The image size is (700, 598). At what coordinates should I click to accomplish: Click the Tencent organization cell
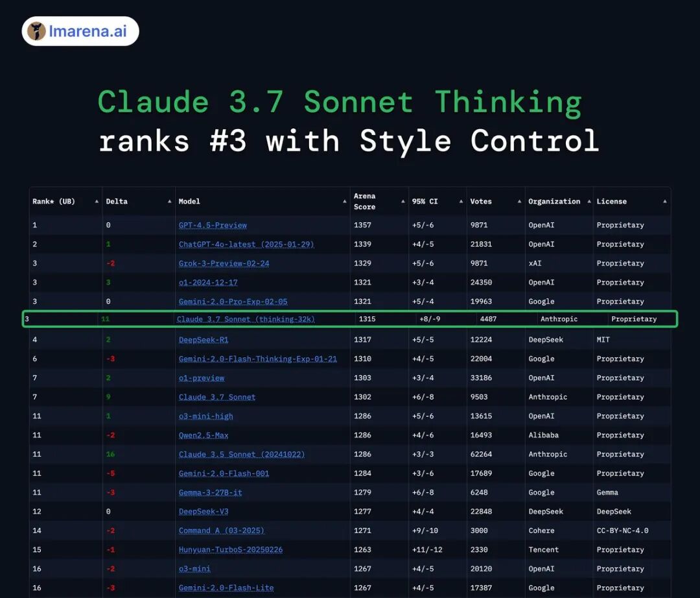(x=543, y=550)
